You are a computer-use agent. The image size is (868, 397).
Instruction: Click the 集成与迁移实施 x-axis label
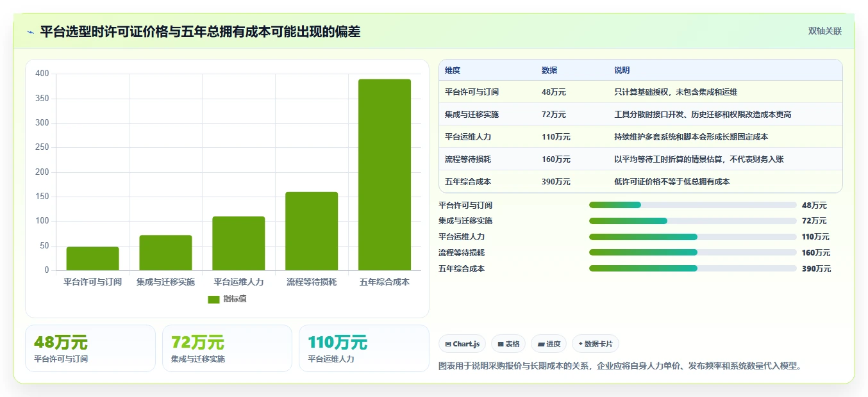point(165,282)
